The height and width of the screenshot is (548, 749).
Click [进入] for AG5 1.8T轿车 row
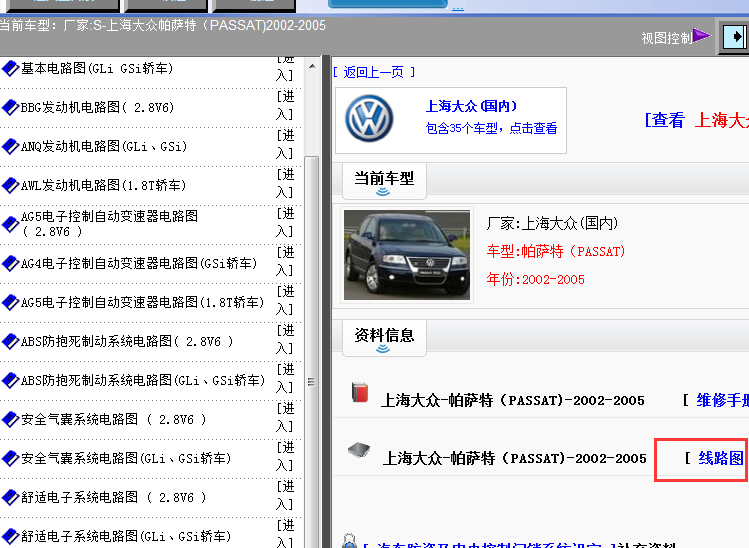(x=285, y=301)
